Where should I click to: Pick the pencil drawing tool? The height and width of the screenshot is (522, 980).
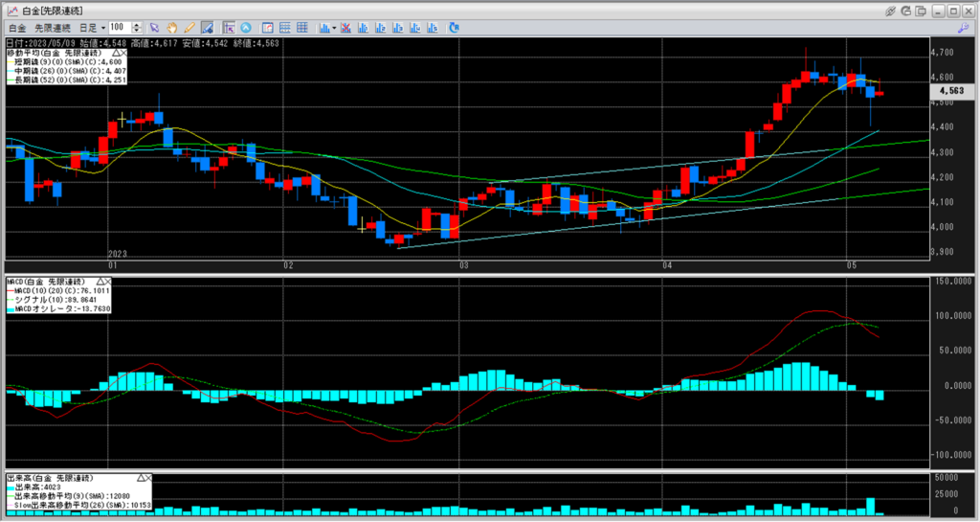189,28
